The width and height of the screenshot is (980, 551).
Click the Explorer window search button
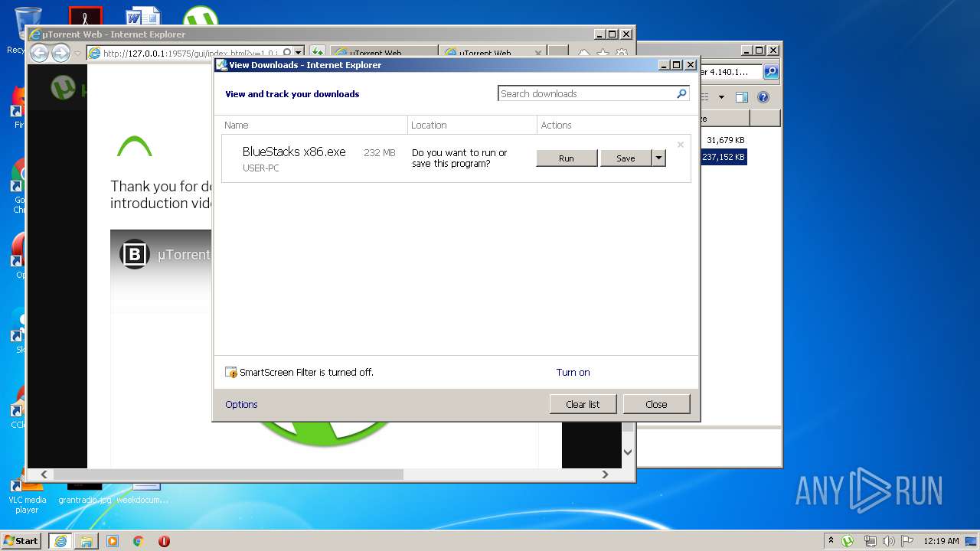[771, 72]
